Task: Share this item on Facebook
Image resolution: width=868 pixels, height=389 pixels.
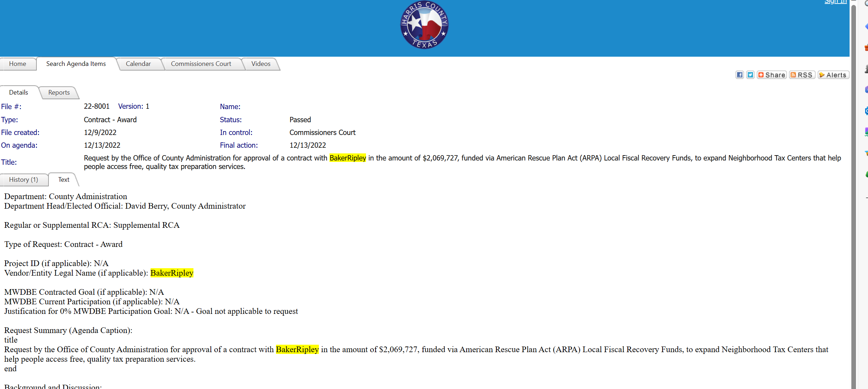Action: [739, 75]
